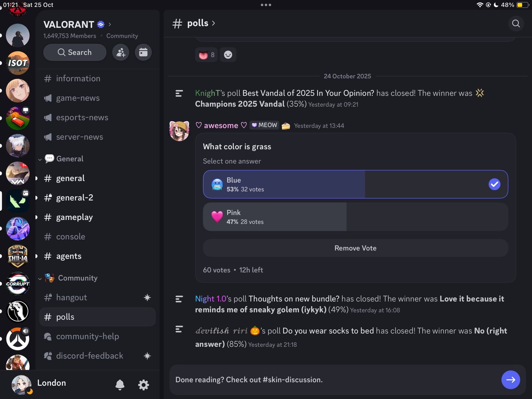Select the Blue poll answer
532x399 pixels.
[355, 184]
